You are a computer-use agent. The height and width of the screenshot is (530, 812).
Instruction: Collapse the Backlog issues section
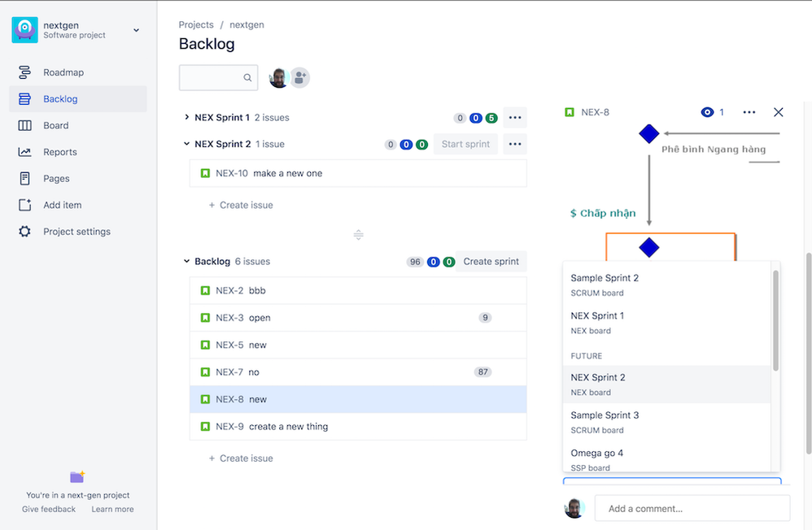coord(186,262)
